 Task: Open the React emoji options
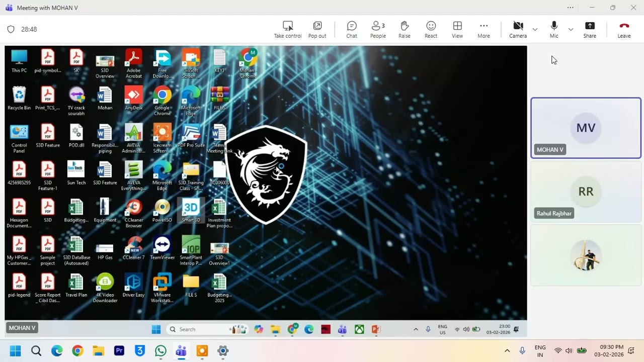pos(431,29)
